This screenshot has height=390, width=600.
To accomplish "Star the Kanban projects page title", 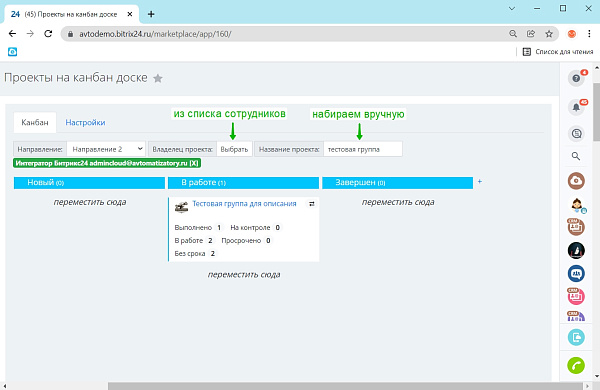I will point(158,78).
